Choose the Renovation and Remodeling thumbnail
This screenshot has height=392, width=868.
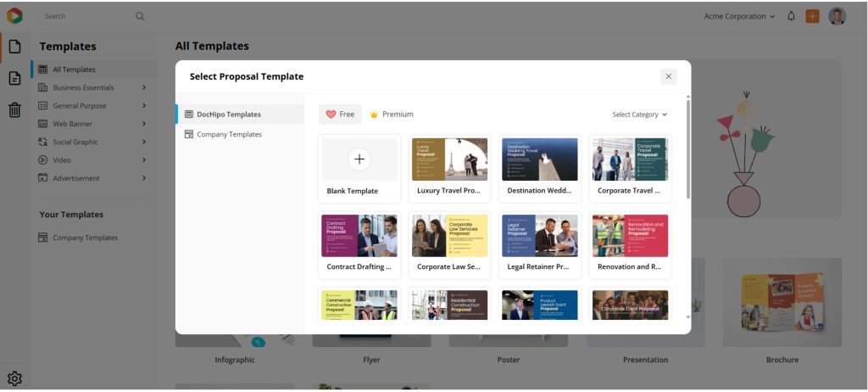tap(630, 236)
